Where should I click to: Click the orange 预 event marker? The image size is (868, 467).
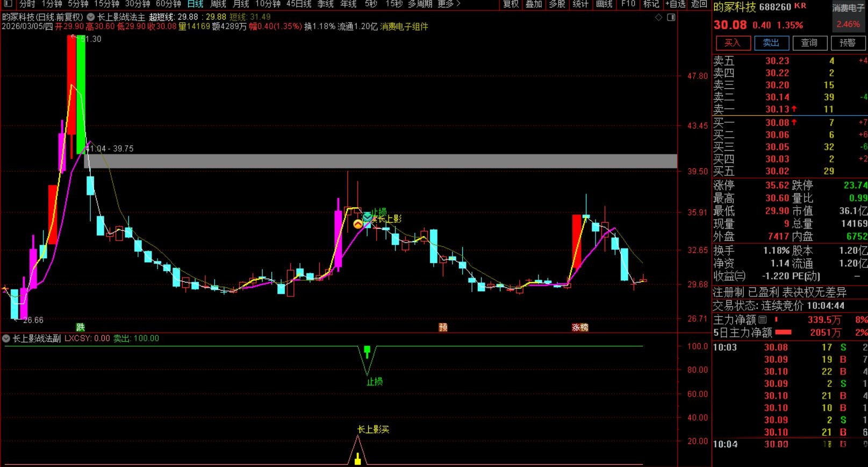pyautogui.click(x=443, y=327)
